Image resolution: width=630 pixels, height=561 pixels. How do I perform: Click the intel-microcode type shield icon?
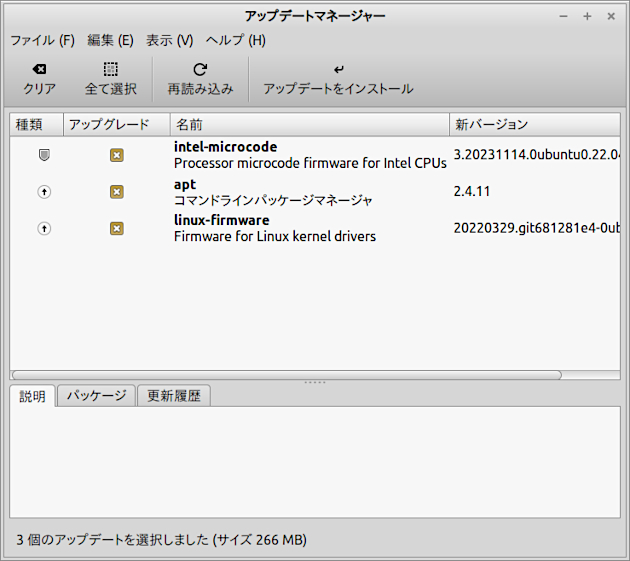pos(44,155)
